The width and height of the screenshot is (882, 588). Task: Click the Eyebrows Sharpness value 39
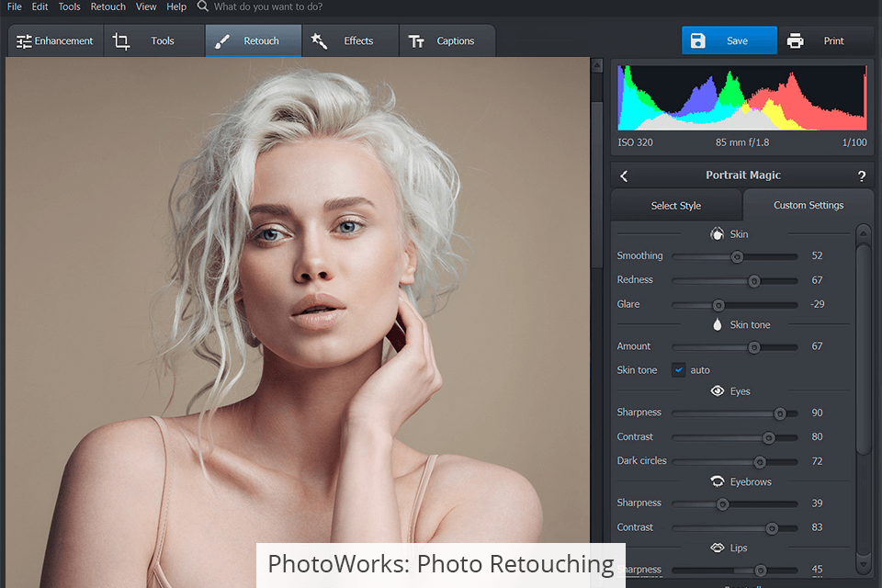click(817, 503)
